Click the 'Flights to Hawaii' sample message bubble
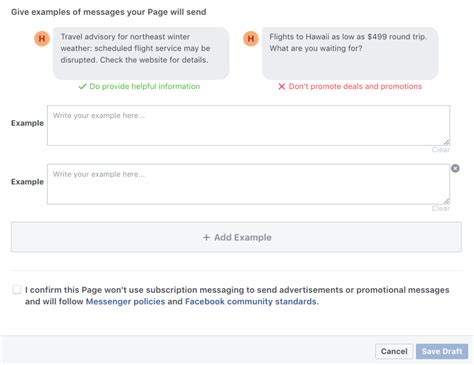Screen dimensions: 474x365 coord(350,53)
